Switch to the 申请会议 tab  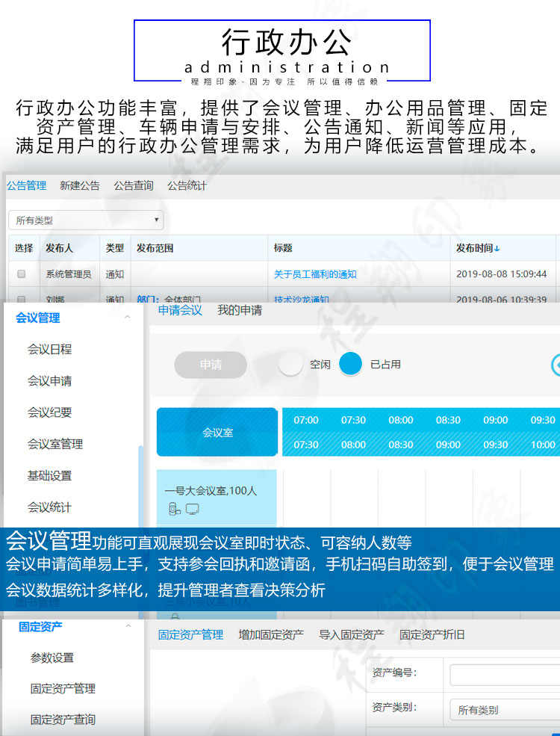coord(180,310)
